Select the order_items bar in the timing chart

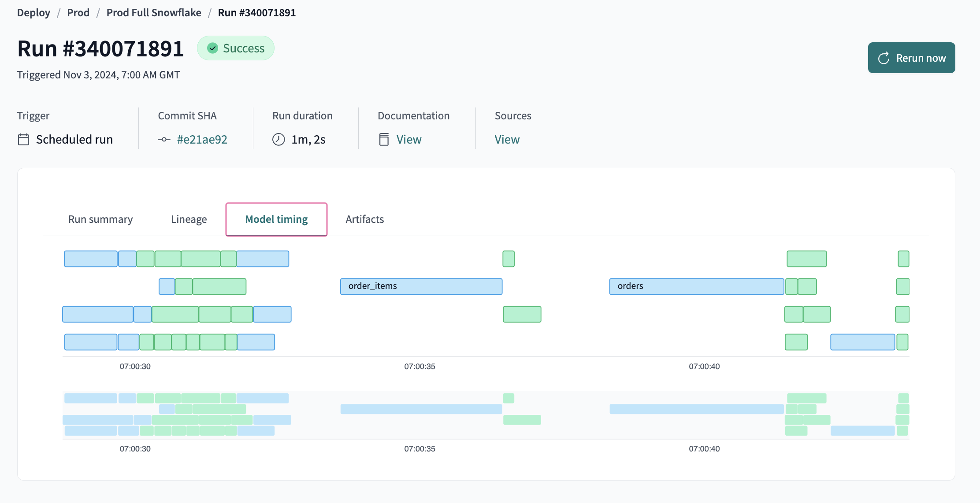click(x=421, y=286)
